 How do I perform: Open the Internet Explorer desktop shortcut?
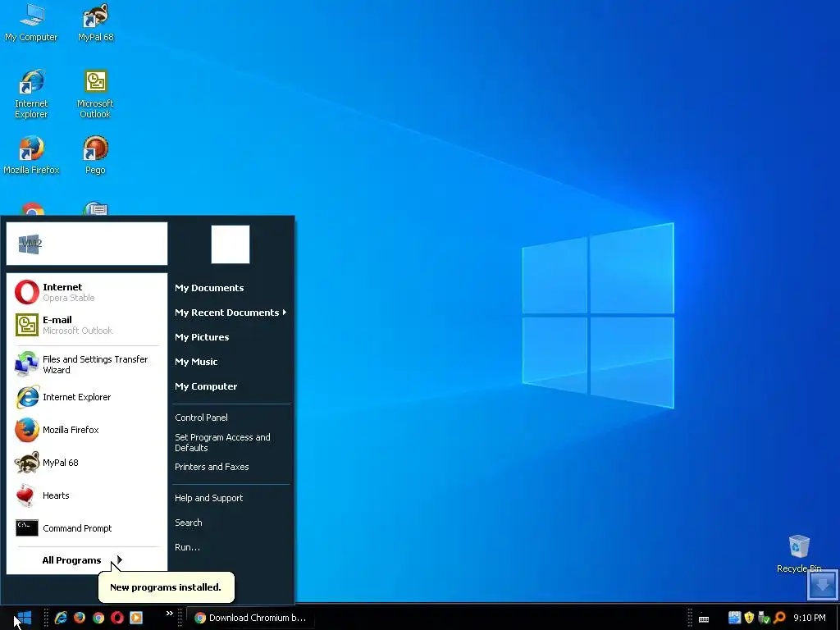pyautogui.click(x=31, y=94)
